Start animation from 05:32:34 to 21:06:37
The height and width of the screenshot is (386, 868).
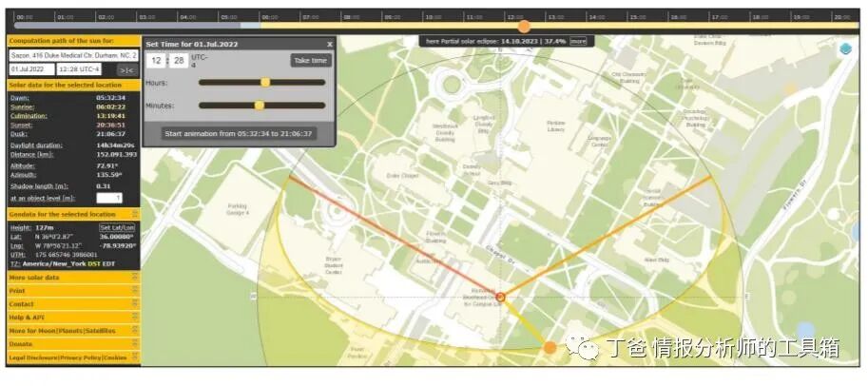click(x=239, y=133)
